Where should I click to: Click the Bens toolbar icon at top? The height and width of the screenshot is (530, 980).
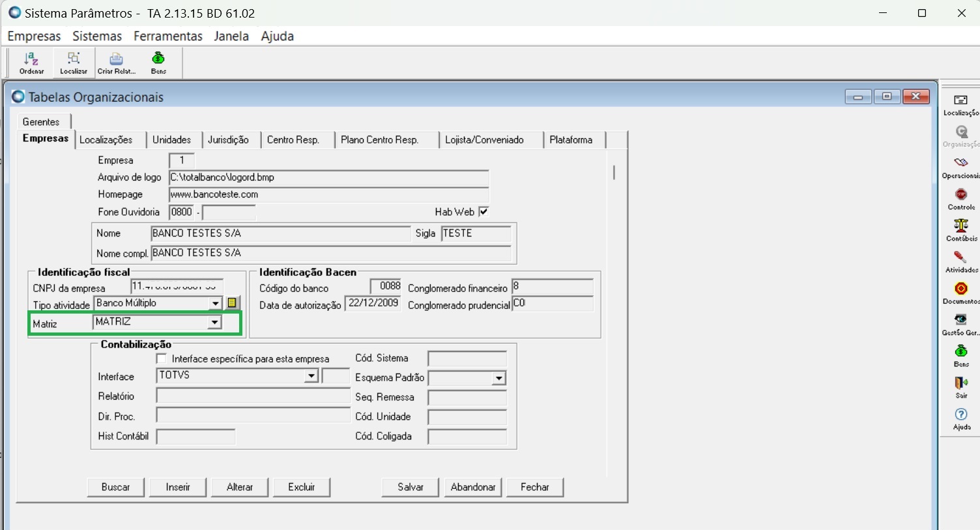pos(158,63)
